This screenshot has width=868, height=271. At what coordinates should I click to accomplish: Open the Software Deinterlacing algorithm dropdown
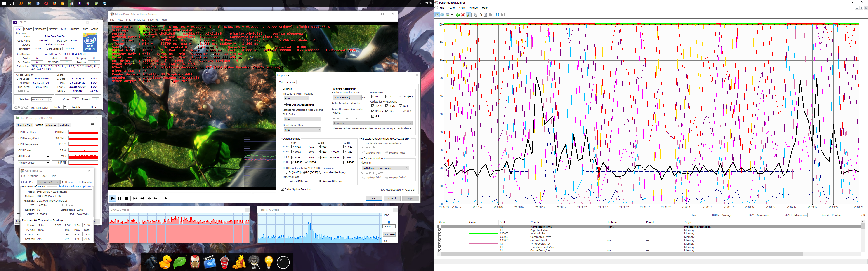pyautogui.click(x=385, y=168)
